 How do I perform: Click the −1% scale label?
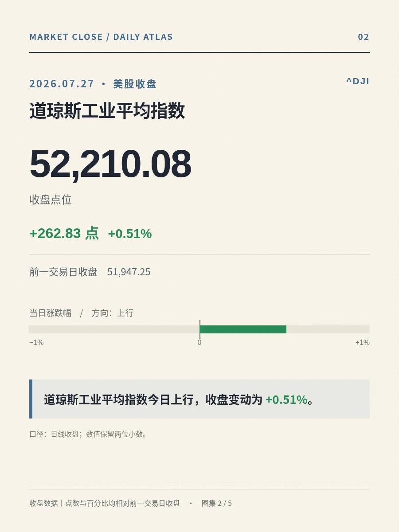point(36,342)
